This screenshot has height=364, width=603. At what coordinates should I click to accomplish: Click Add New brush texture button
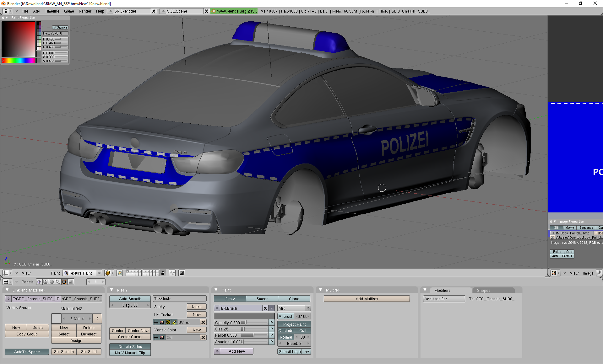tap(237, 351)
